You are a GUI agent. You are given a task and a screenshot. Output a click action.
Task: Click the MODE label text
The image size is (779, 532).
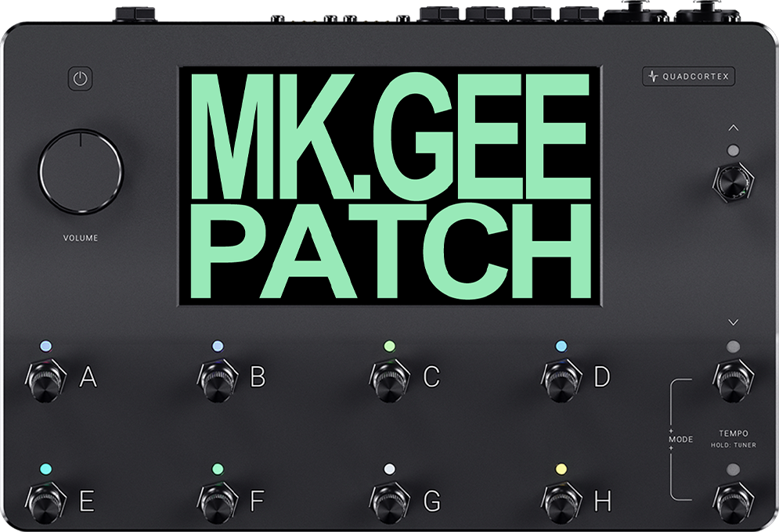tap(680, 439)
